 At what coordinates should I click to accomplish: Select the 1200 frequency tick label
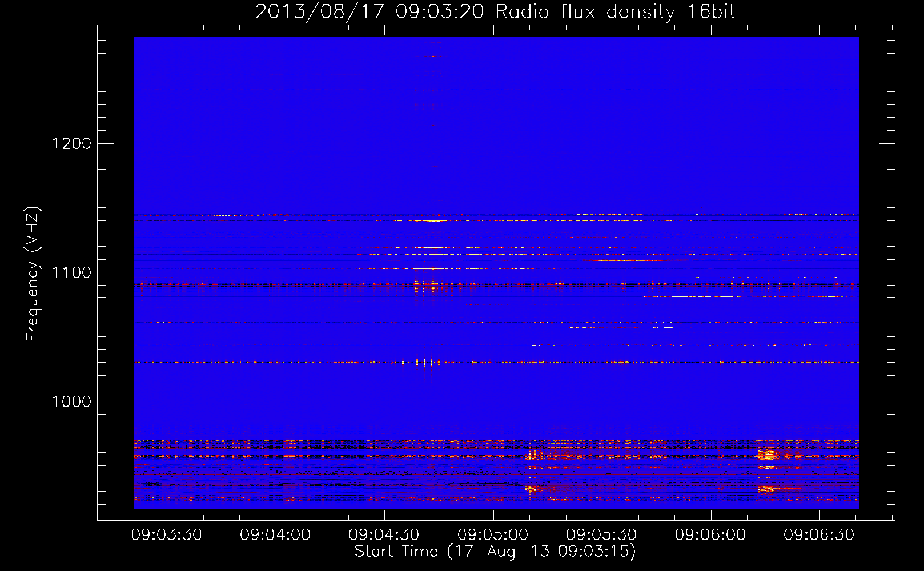click(x=72, y=143)
